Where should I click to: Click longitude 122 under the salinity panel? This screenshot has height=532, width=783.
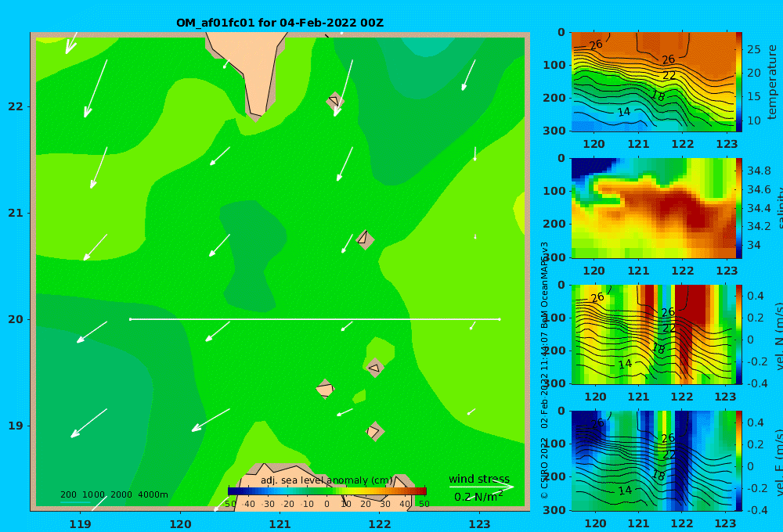[683, 271]
